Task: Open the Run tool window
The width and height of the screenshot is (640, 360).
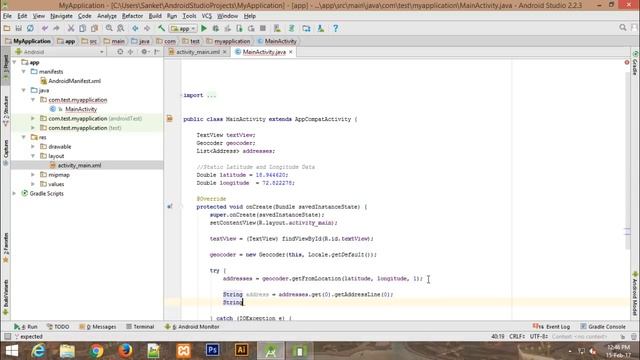Action: click(x=25, y=327)
